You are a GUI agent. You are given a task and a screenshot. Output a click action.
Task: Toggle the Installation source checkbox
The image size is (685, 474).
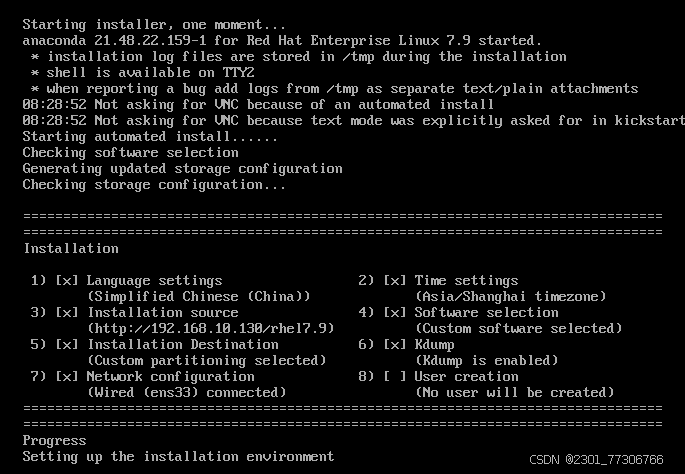[67, 313]
